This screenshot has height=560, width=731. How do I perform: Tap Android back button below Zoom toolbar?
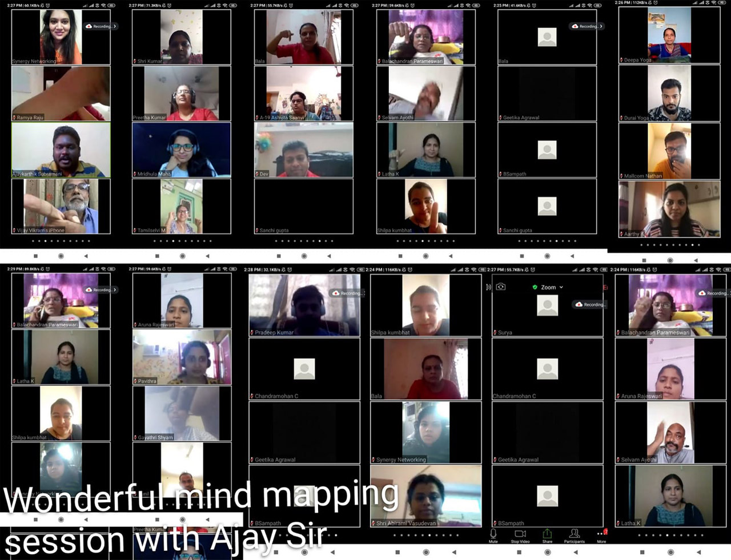tap(575, 552)
